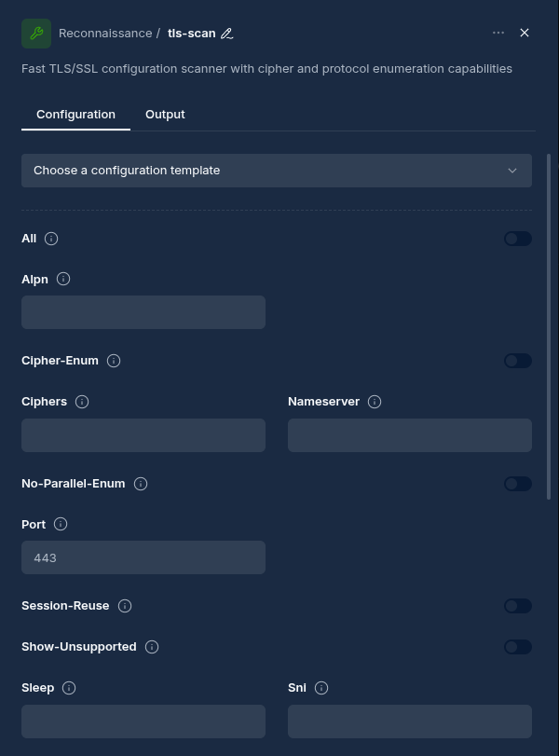Screen dimensions: 559x756
Task: Turn on the Session-Reuse switch
Action: (x=517, y=606)
